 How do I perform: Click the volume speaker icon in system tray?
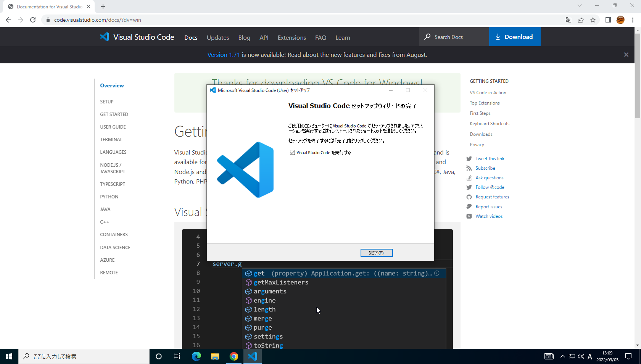581,356
